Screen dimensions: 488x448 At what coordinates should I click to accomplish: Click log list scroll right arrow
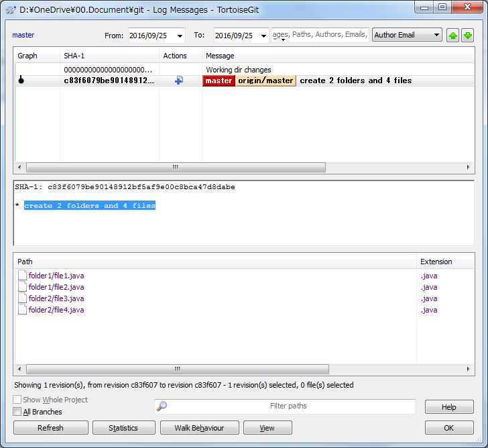pos(468,167)
